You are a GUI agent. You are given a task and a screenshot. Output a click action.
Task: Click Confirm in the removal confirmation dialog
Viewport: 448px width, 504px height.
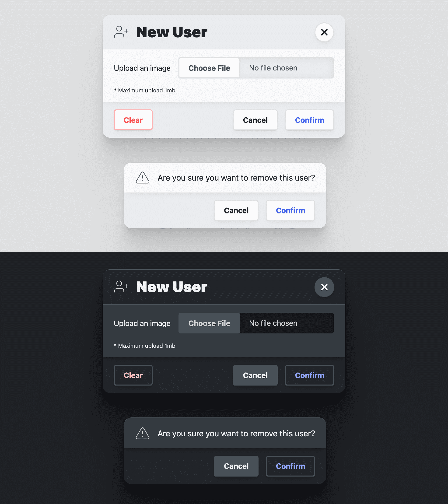(x=290, y=210)
